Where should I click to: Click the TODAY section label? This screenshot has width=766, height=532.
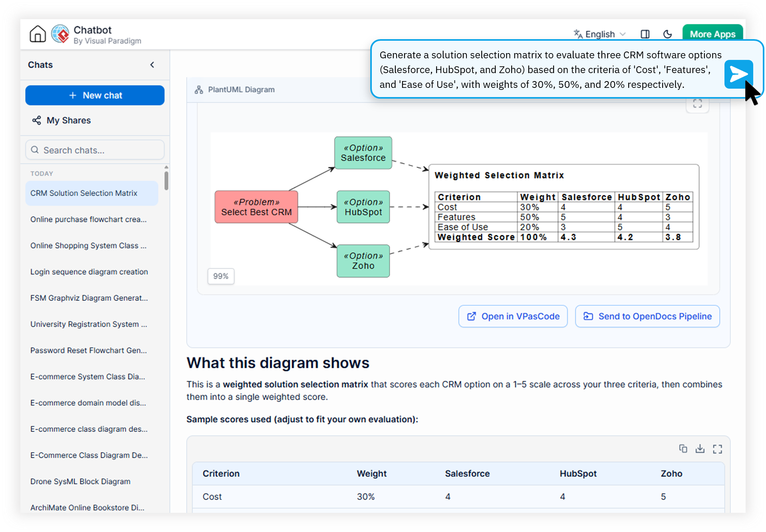click(x=42, y=173)
